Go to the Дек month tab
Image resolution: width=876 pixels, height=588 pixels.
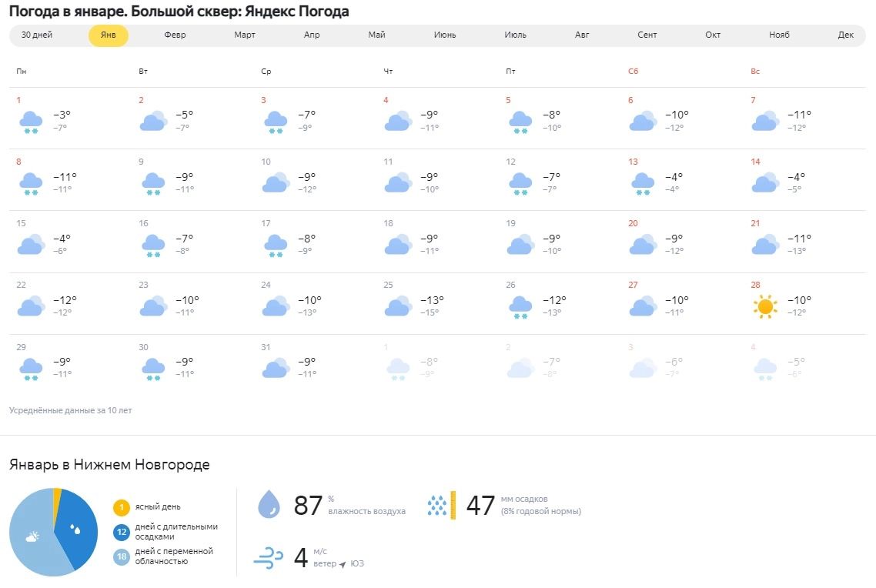pos(845,35)
